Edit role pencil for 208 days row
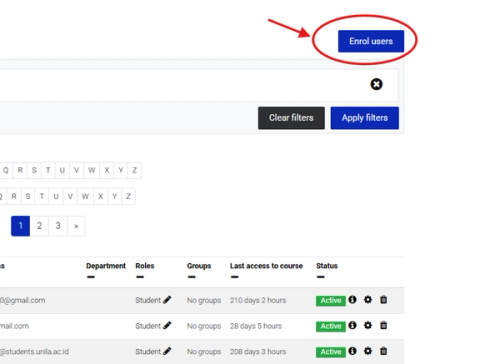 [x=167, y=351]
